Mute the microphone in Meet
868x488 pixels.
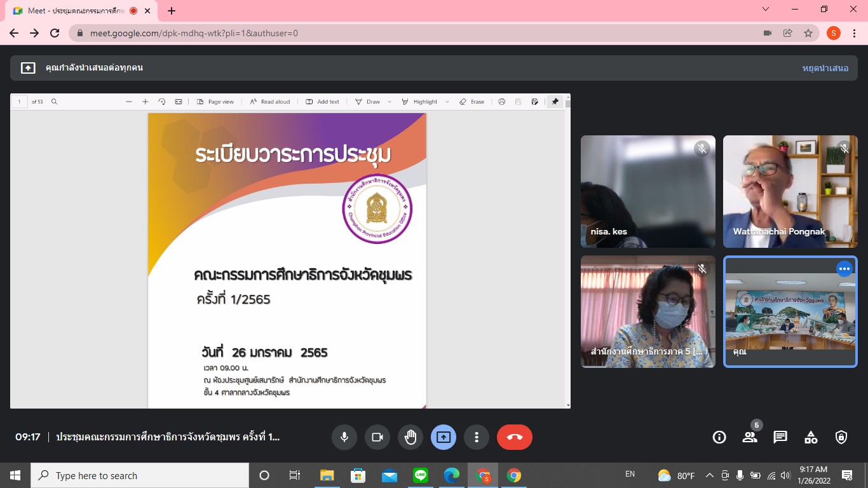pos(344,437)
